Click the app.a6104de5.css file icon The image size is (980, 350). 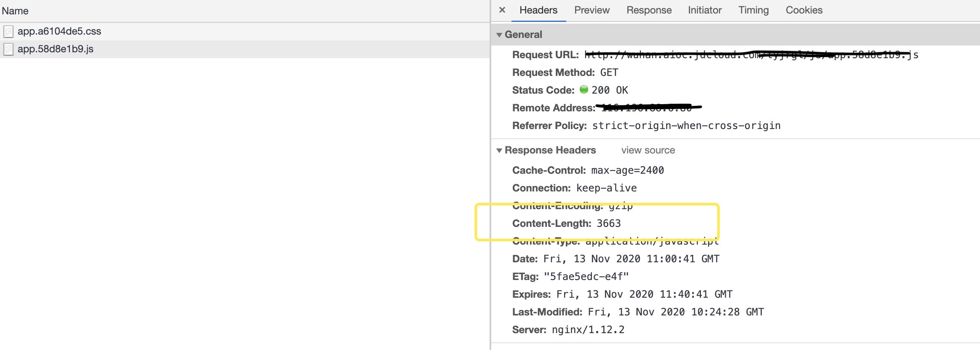(8, 32)
